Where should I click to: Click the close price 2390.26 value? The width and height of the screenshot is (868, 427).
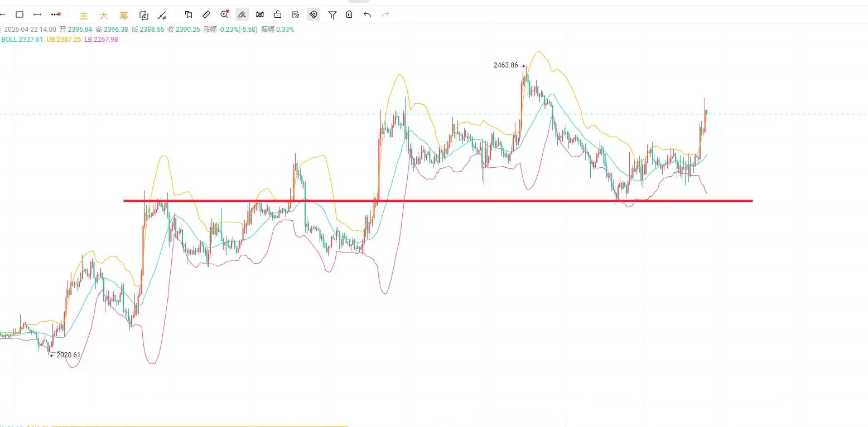pos(188,30)
